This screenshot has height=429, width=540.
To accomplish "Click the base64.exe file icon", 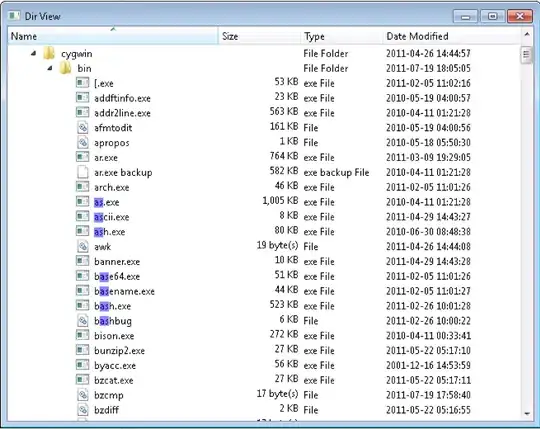I will (83, 276).
